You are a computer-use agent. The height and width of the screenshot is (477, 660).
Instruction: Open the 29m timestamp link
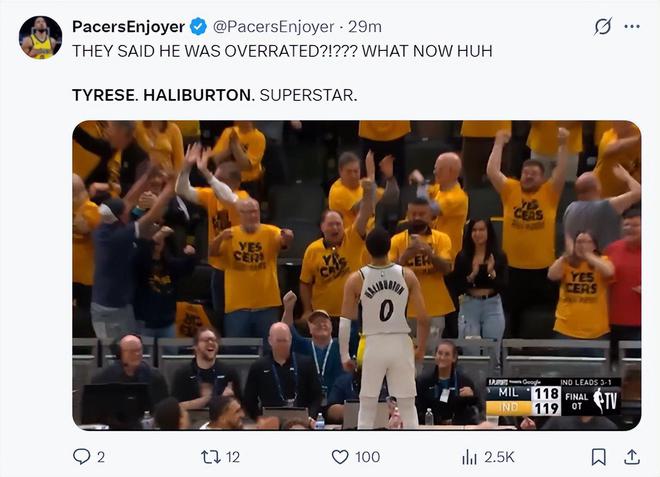365,27
